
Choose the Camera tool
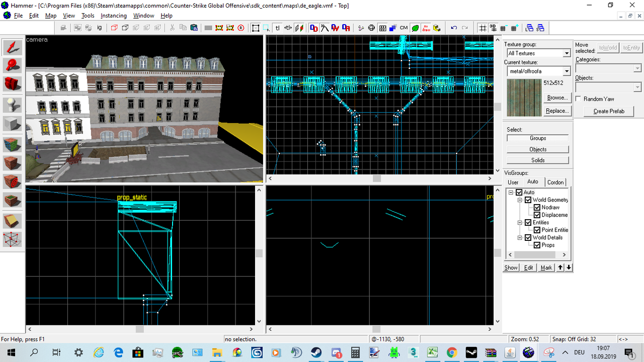[13, 83]
